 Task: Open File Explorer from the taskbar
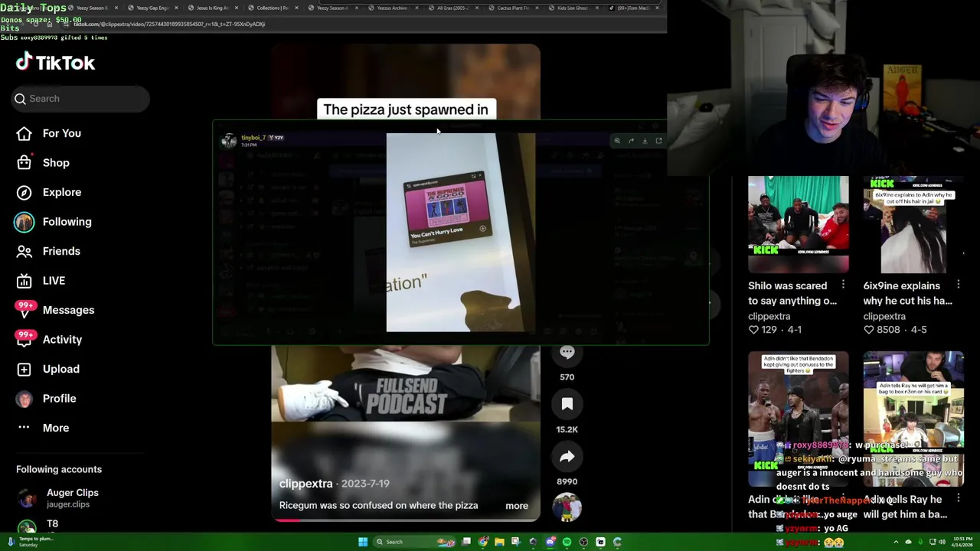click(499, 542)
